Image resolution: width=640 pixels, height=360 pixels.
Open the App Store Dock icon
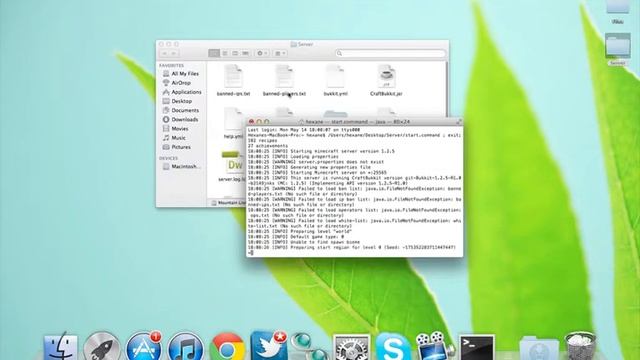[x=144, y=347]
